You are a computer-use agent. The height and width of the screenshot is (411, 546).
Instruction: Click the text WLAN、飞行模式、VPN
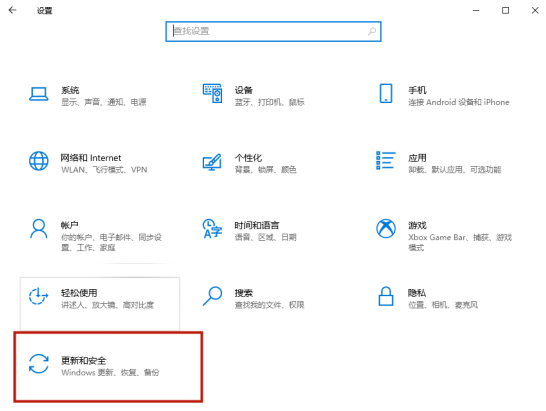[104, 170]
